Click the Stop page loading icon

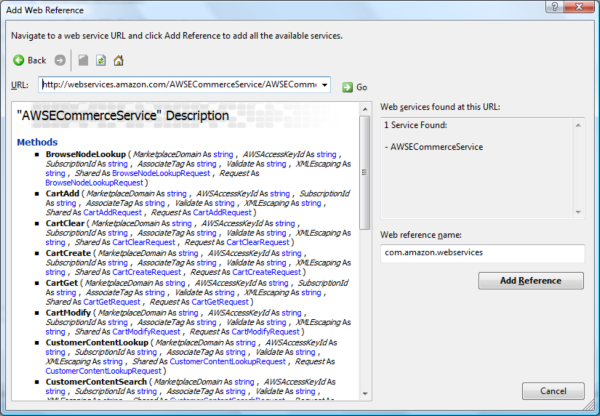pos(83,60)
